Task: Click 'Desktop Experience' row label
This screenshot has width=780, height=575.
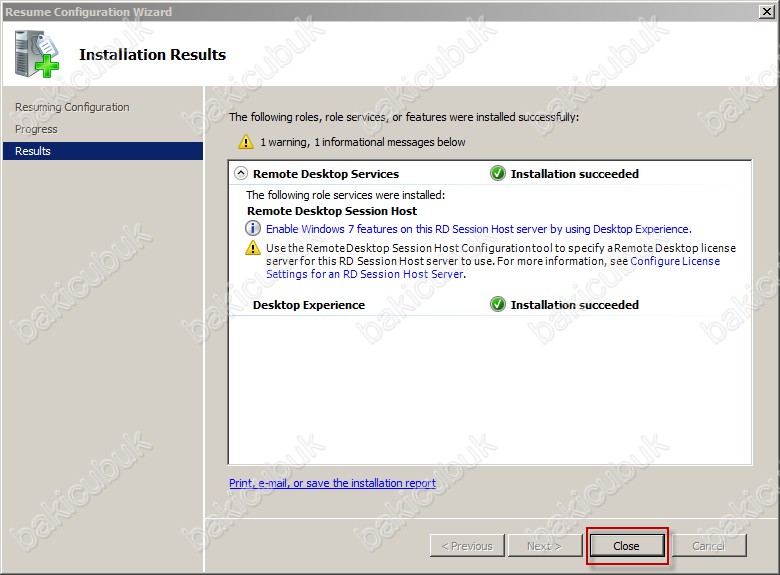Action: coord(309,305)
